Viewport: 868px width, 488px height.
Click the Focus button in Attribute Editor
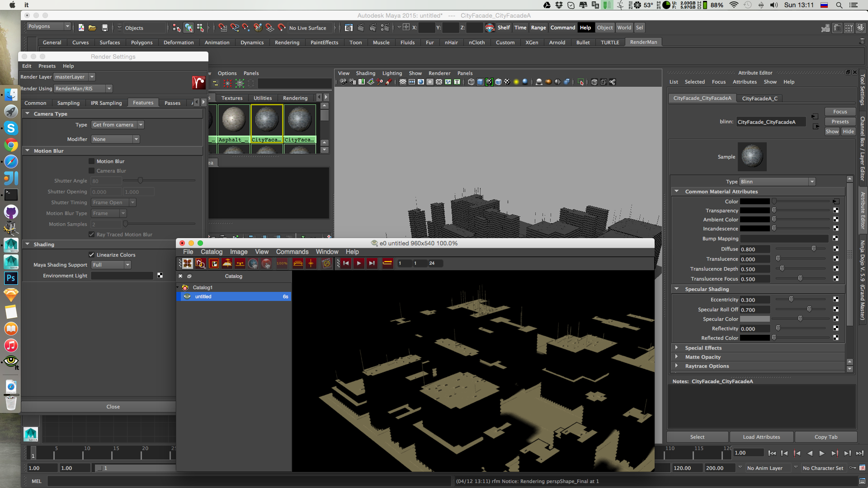[x=840, y=112]
